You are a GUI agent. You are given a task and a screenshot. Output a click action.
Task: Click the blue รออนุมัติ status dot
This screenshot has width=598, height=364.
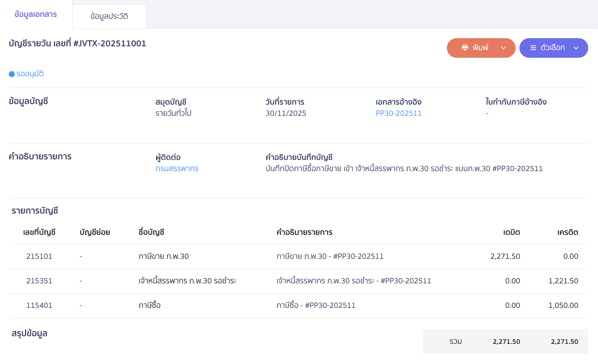pyautogui.click(x=12, y=74)
